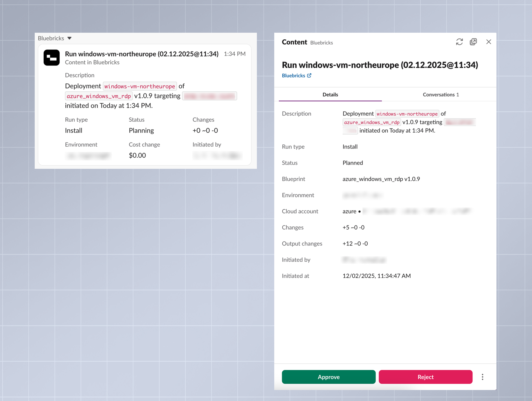
Task: Select the Initiated at timestamp 12/02/2025, 11:34:47 AM
Action: click(x=377, y=276)
